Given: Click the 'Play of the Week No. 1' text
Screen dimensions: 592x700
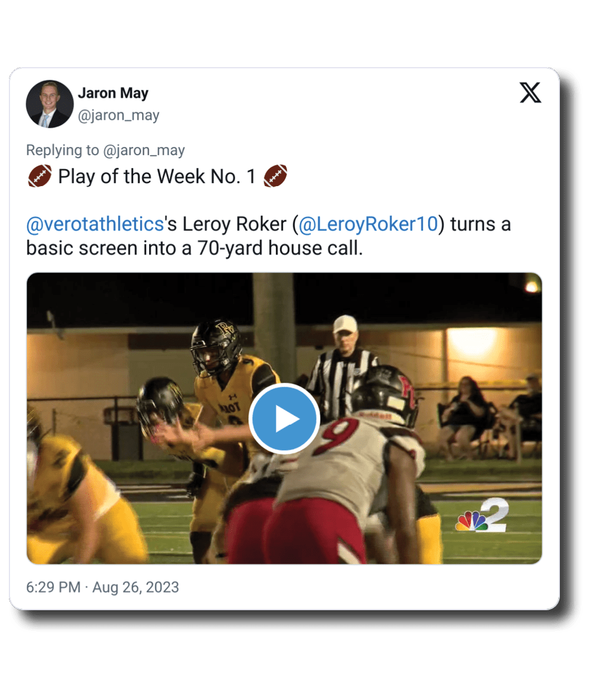Looking at the screenshot, I should 156,177.
